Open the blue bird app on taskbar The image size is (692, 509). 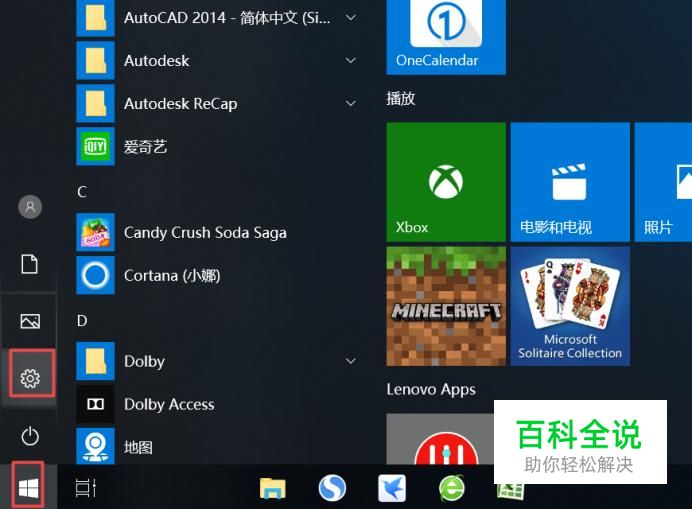(x=392, y=488)
